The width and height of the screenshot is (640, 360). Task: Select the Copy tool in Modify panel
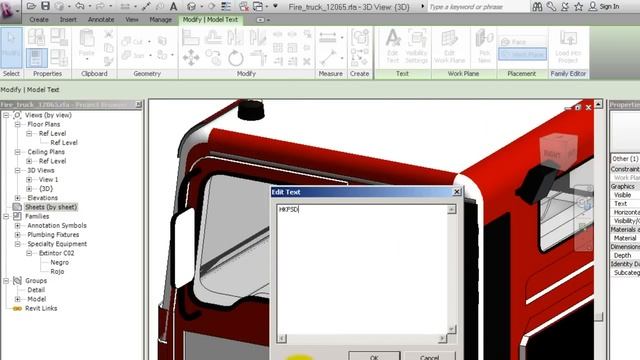[213, 58]
